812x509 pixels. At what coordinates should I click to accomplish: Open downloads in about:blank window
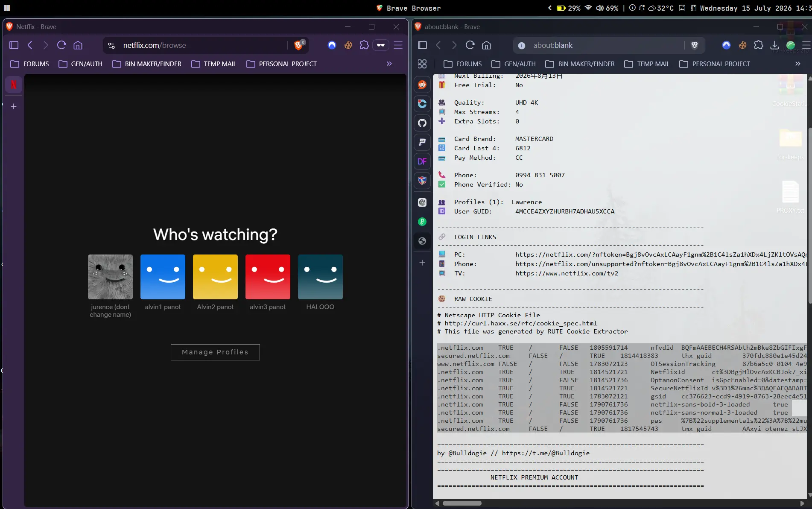click(774, 45)
